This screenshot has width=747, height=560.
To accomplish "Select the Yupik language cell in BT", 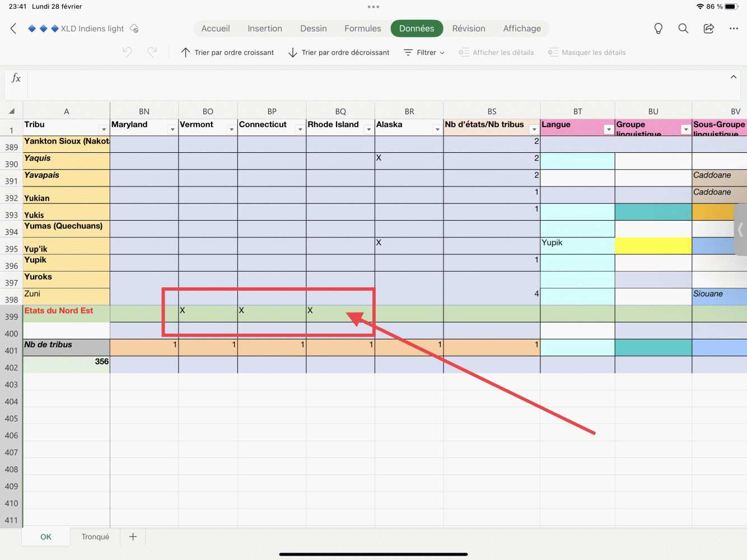I will 577,246.
